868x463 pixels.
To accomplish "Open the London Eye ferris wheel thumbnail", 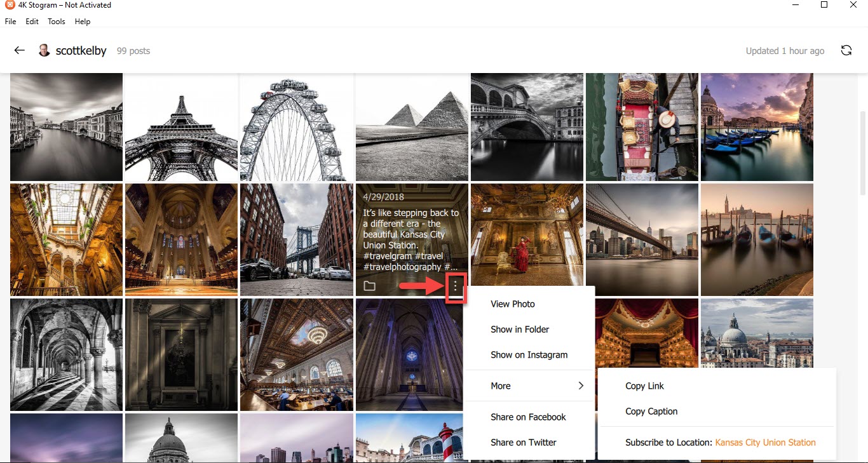I will pyautogui.click(x=296, y=127).
